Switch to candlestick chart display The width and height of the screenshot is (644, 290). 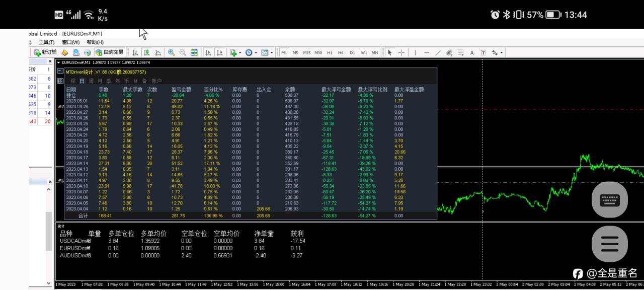pyautogui.click(x=146, y=52)
